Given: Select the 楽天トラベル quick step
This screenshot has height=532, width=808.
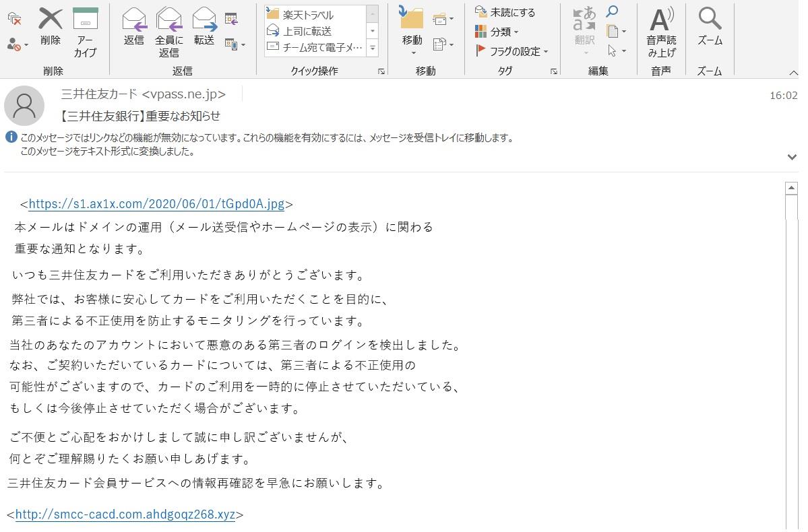Looking at the screenshot, I should click(315, 14).
